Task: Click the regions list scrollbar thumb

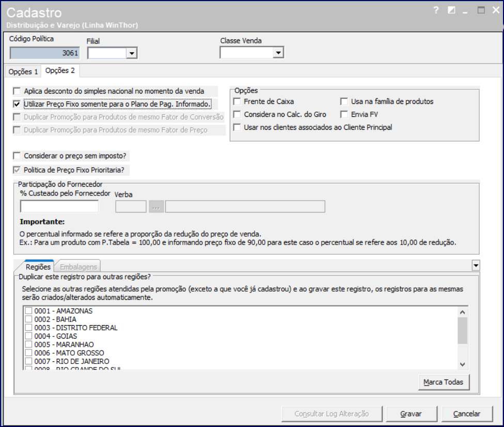Action: [463, 330]
